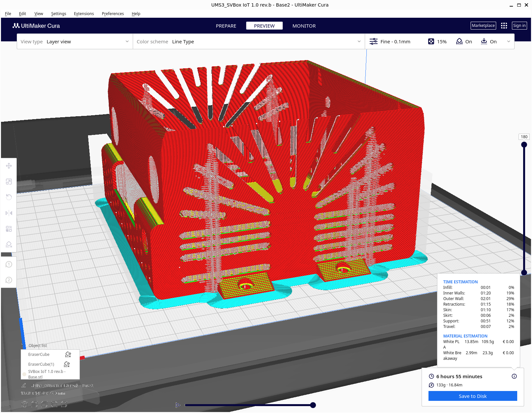
Task: Click the clock icon beside 6 hours 55 minutes
Action: pyautogui.click(x=431, y=376)
